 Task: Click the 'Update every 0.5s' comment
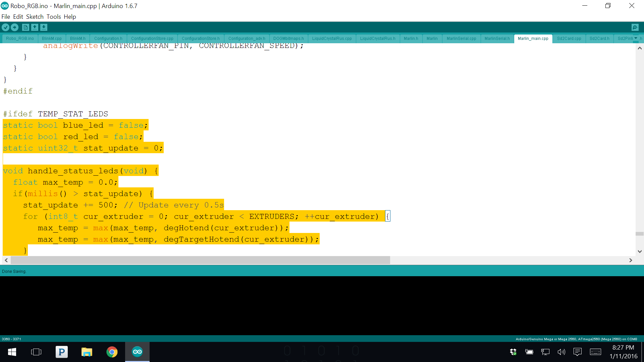point(174,205)
